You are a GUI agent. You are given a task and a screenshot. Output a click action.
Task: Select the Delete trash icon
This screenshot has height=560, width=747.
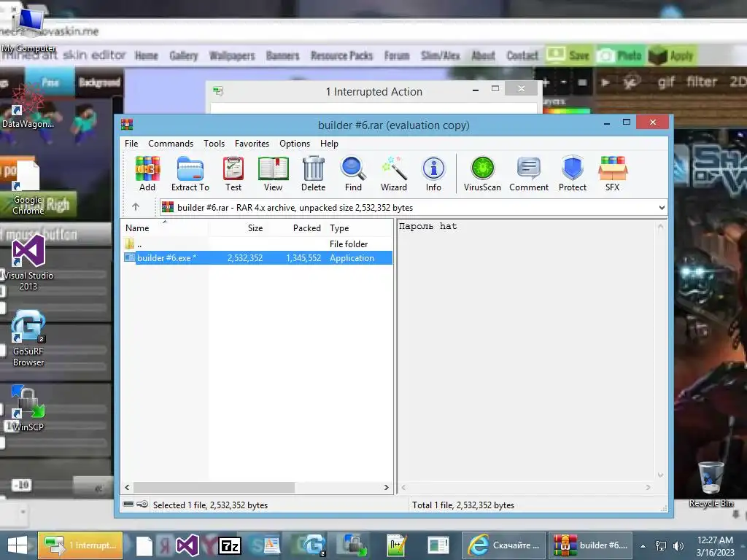click(314, 174)
